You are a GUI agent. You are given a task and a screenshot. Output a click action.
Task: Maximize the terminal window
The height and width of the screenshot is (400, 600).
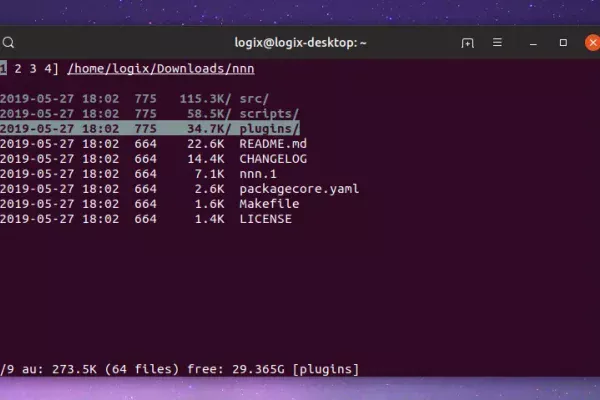pyautogui.click(x=563, y=42)
